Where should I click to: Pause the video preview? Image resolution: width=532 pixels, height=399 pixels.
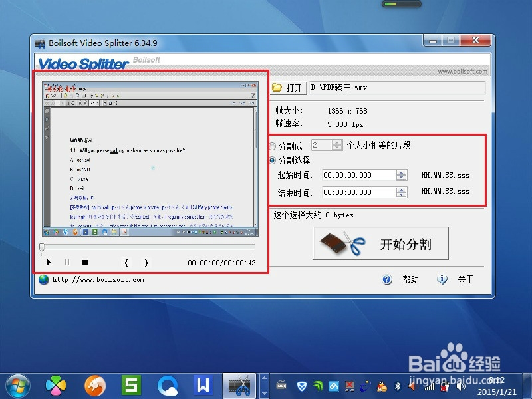pyautogui.click(x=67, y=262)
